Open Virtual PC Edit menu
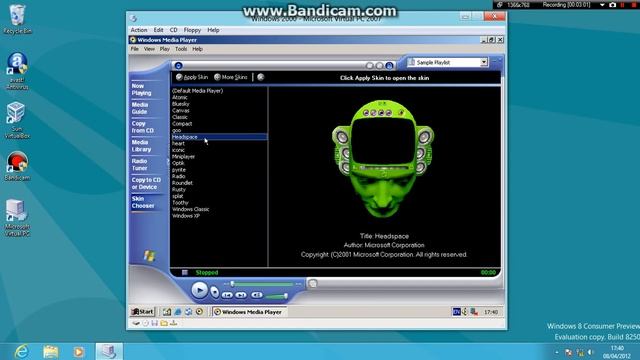The width and height of the screenshot is (640, 360). (158, 30)
